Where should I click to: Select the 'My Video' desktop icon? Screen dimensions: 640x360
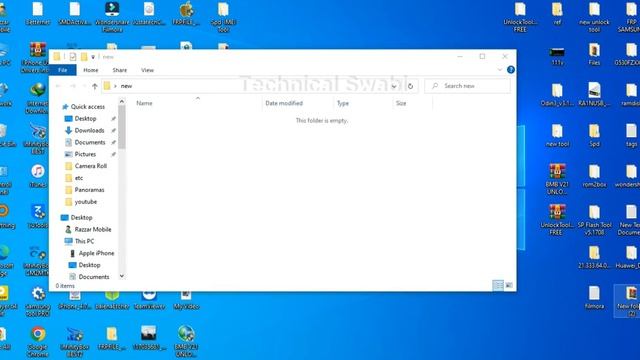click(186, 301)
